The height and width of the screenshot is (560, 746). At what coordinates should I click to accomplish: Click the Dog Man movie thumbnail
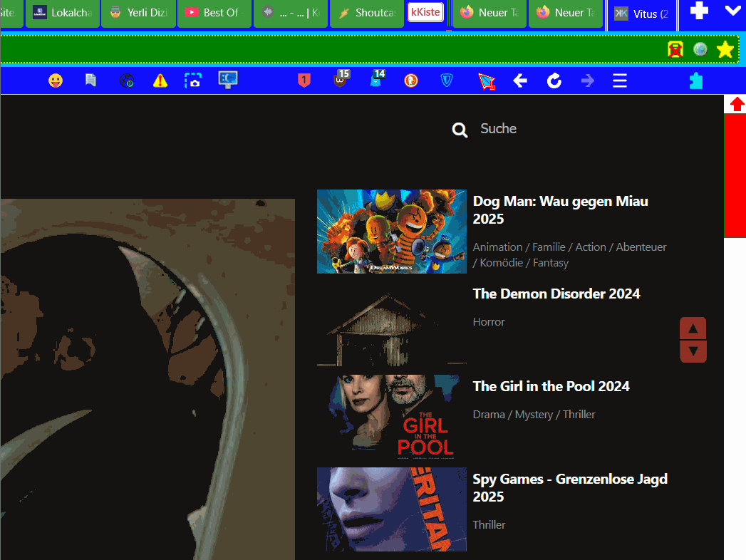point(391,232)
